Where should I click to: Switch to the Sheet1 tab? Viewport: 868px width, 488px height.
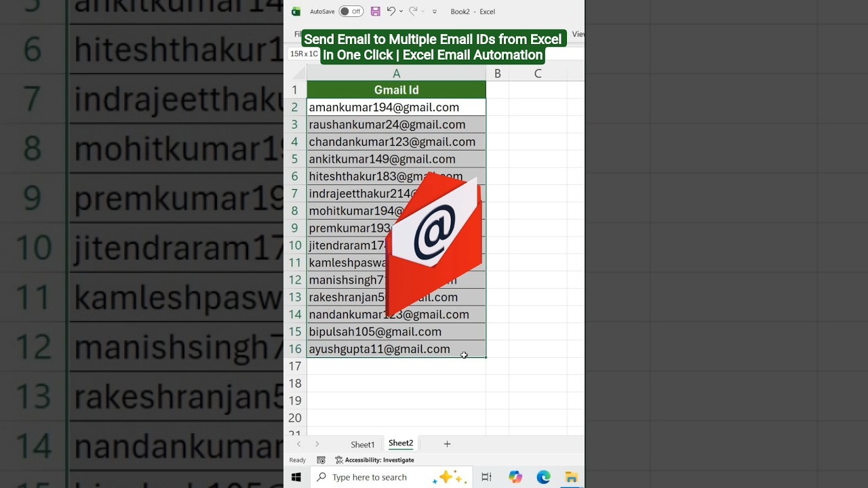pyautogui.click(x=362, y=445)
